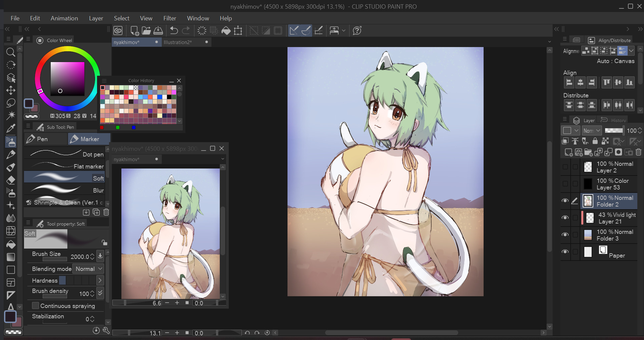644x340 pixels.
Task: Undo the last action
Action: point(174,31)
